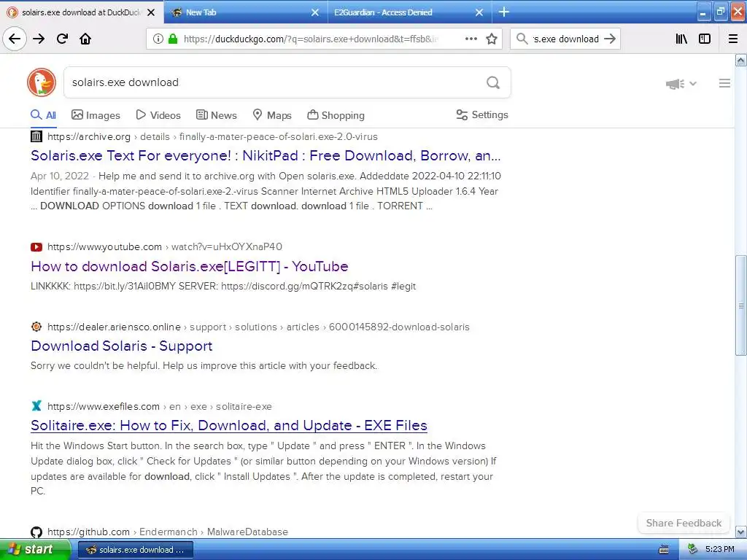Open DuckDuckGo search Settings
The height and width of the screenshot is (560, 747).
[482, 114]
